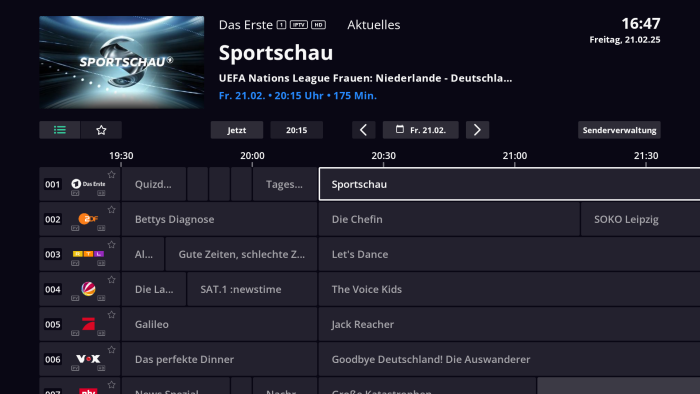Click channel number 004
The image size is (700, 394).
(x=52, y=289)
